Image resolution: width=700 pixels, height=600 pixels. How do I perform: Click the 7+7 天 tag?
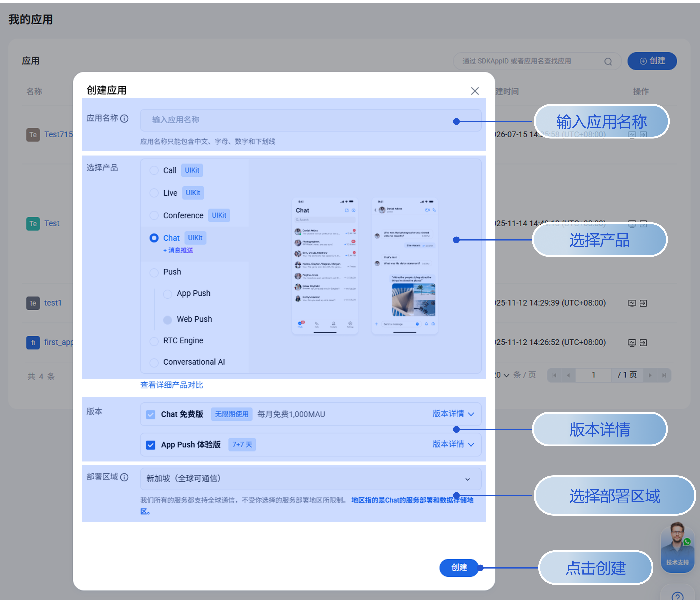[x=242, y=445]
